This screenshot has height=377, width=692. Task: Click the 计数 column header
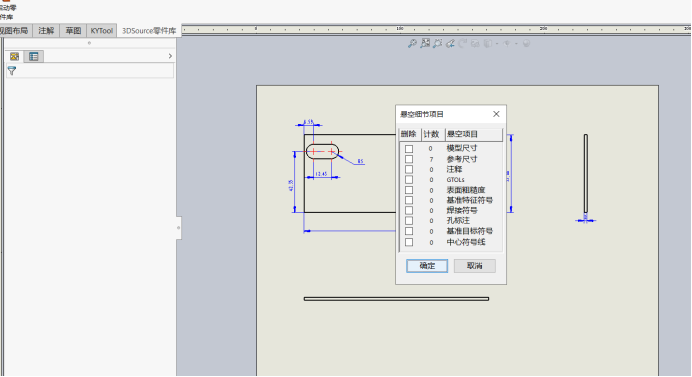432,134
